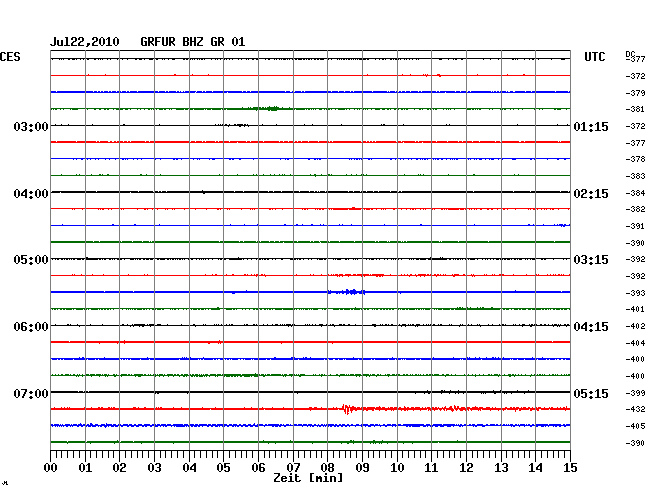650x494 pixels.
Task: Select minute tick label 09 on Zeit axis
Action: pyautogui.click(x=362, y=468)
